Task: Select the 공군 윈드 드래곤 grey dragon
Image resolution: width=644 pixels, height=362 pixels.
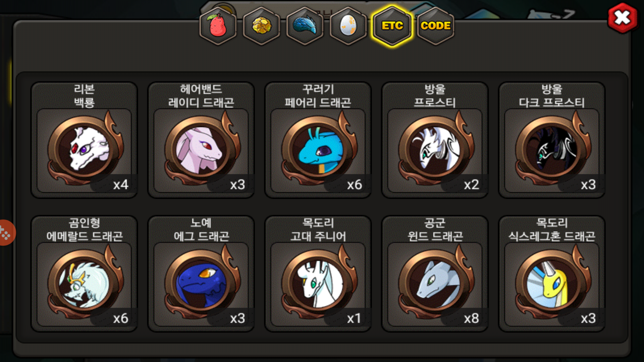Action: click(435, 274)
